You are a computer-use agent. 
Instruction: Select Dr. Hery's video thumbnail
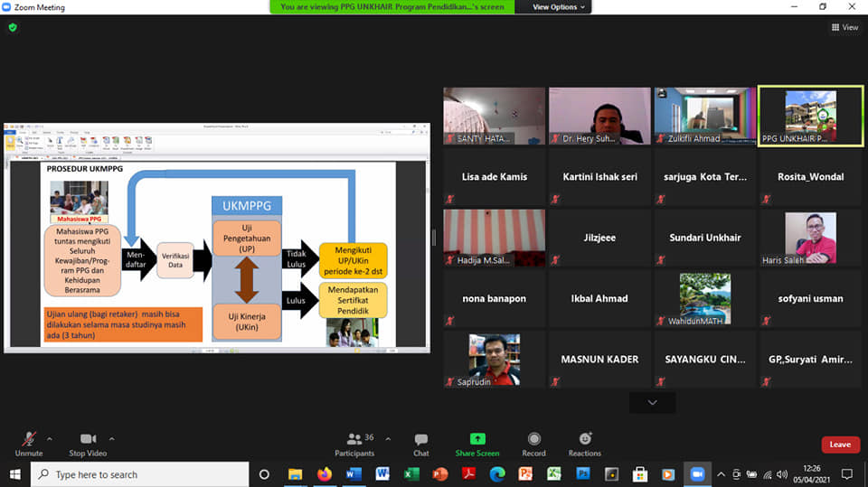[599, 116]
